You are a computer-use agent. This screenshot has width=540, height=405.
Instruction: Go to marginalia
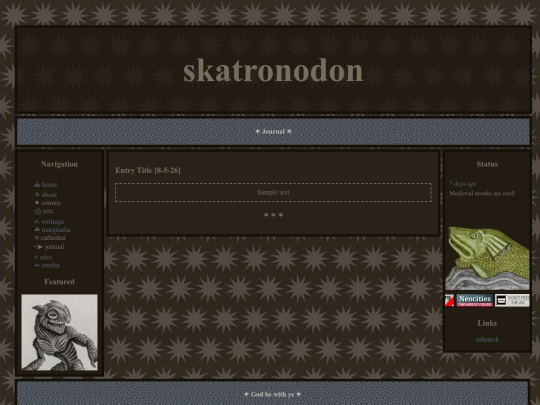point(52,230)
